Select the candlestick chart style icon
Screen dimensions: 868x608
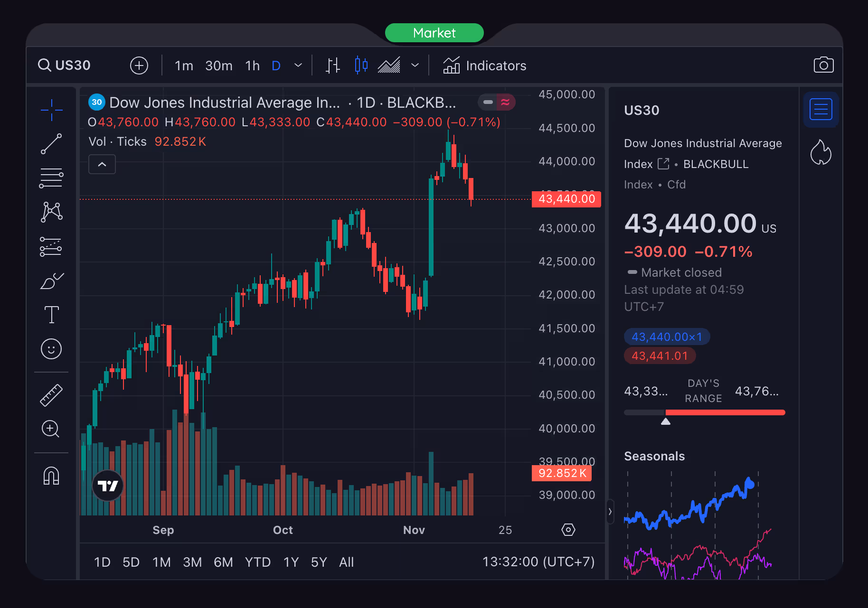point(361,65)
